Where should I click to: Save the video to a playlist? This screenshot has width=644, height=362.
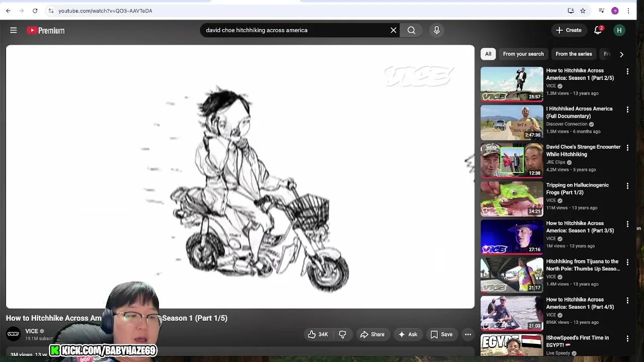tap(442, 334)
